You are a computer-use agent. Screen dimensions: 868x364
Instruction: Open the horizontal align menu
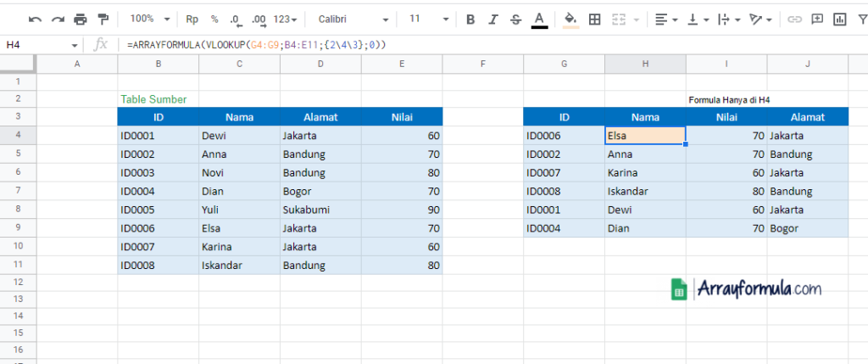(x=666, y=19)
